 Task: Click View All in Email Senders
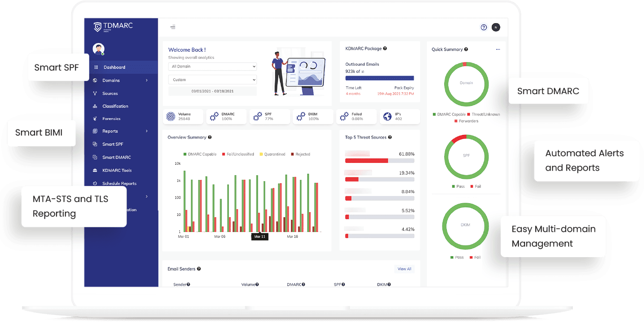click(x=404, y=269)
